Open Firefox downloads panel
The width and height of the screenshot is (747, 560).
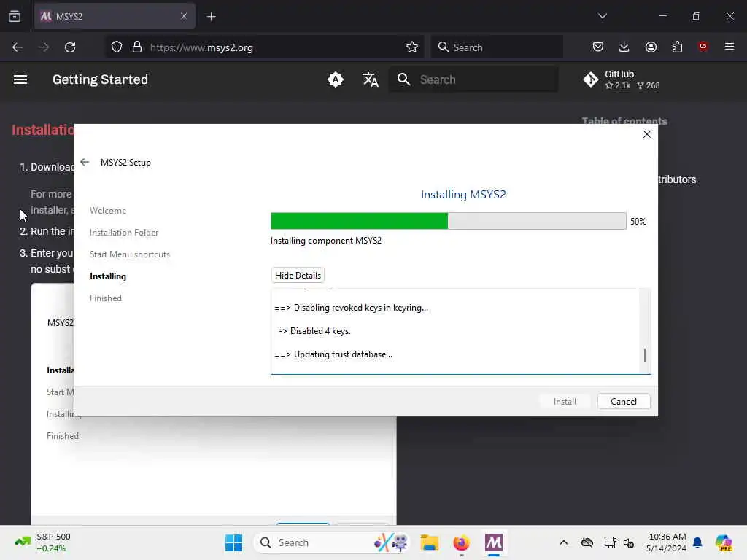click(624, 47)
